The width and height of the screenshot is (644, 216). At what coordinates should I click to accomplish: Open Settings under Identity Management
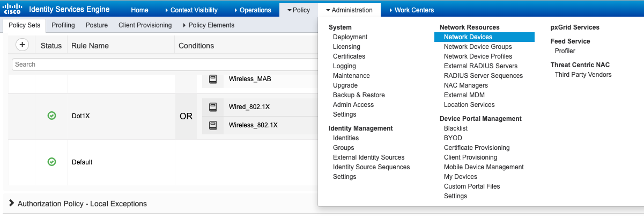pos(344,177)
